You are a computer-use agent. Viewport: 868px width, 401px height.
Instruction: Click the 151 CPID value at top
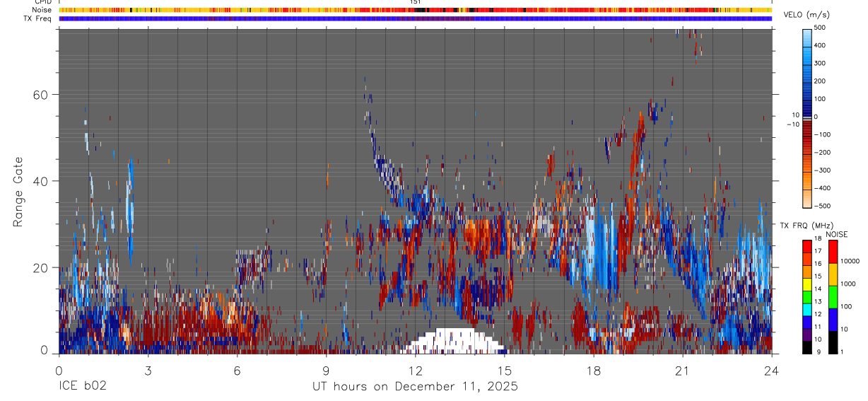[416, 2]
